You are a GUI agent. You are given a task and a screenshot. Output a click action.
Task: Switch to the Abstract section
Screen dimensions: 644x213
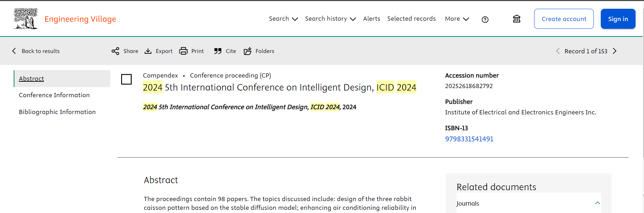(x=62, y=79)
